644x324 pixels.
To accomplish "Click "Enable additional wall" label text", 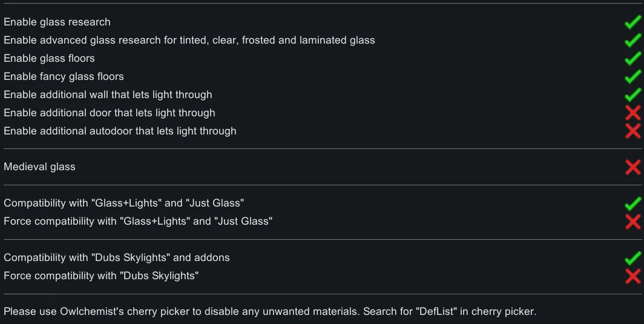I will tap(108, 95).
